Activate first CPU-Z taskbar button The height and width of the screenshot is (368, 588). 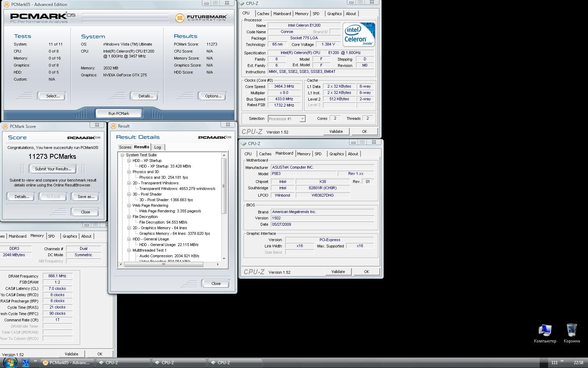(123, 363)
